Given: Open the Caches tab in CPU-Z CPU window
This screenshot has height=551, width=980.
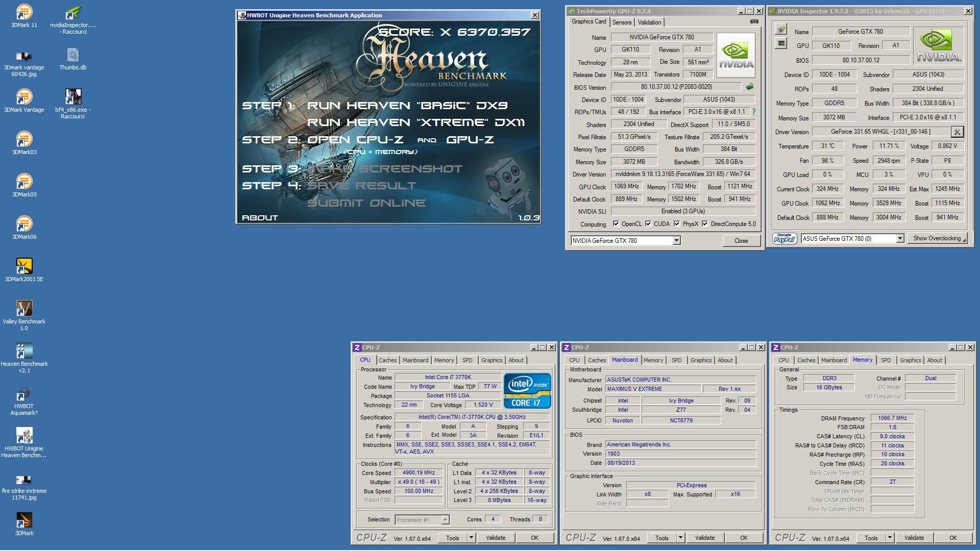Looking at the screenshot, I should point(387,360).
